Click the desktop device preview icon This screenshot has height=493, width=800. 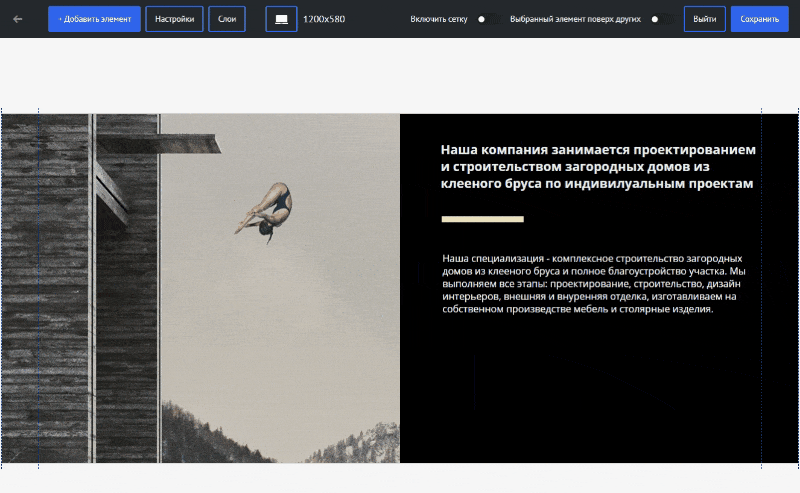pyautogui.click(x=281, y=19)
